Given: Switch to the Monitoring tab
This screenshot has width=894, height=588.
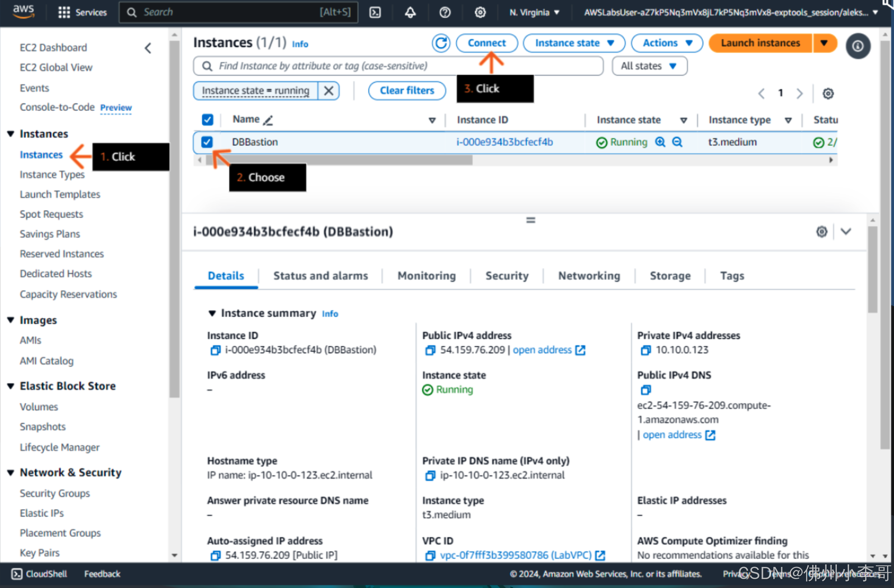Looking at the screenshot, I should point(427,276).
